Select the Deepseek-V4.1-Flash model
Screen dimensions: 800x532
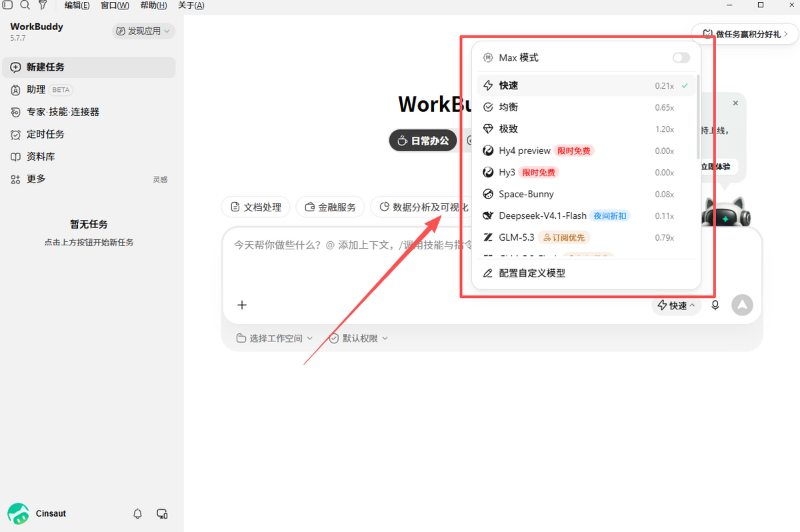tap(586, 216)
